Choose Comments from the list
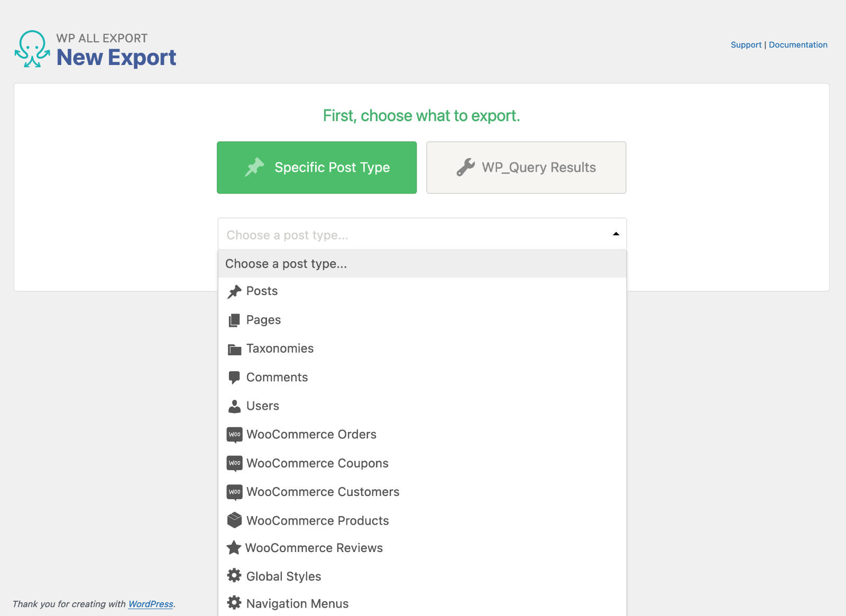 click(422, 378)
